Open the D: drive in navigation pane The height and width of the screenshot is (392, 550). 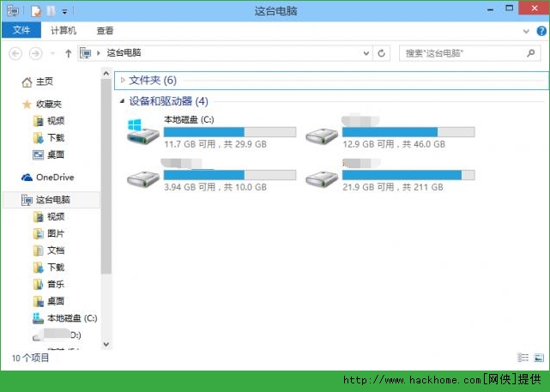pos(57,335)
